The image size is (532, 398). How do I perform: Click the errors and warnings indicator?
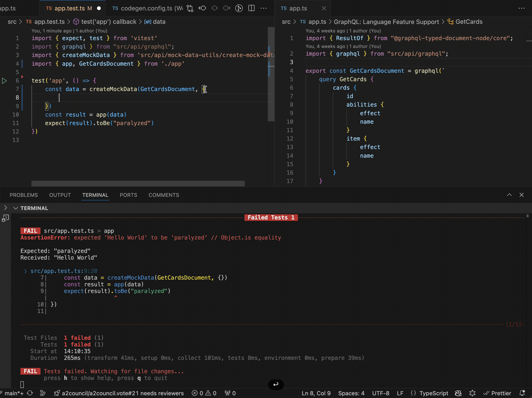204,393
